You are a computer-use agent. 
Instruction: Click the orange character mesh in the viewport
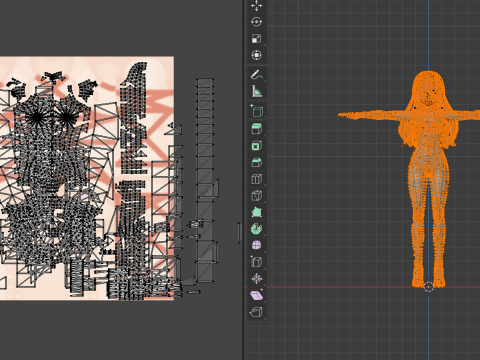429,180
